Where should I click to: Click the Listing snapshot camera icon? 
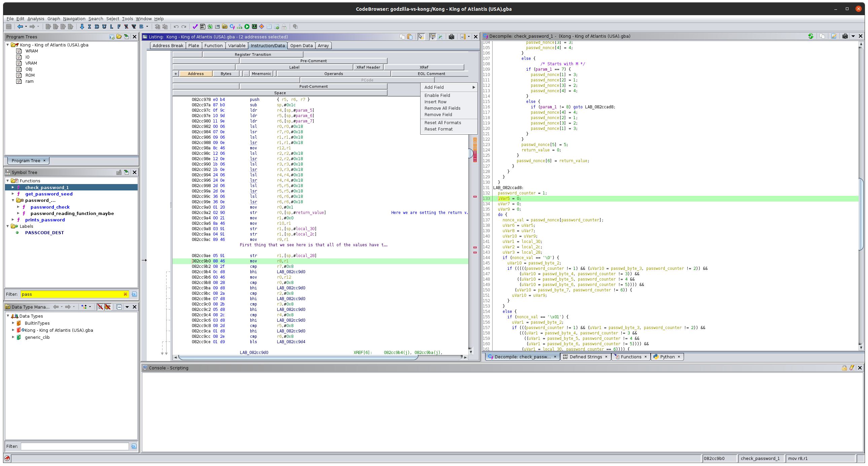pos(451,37)
